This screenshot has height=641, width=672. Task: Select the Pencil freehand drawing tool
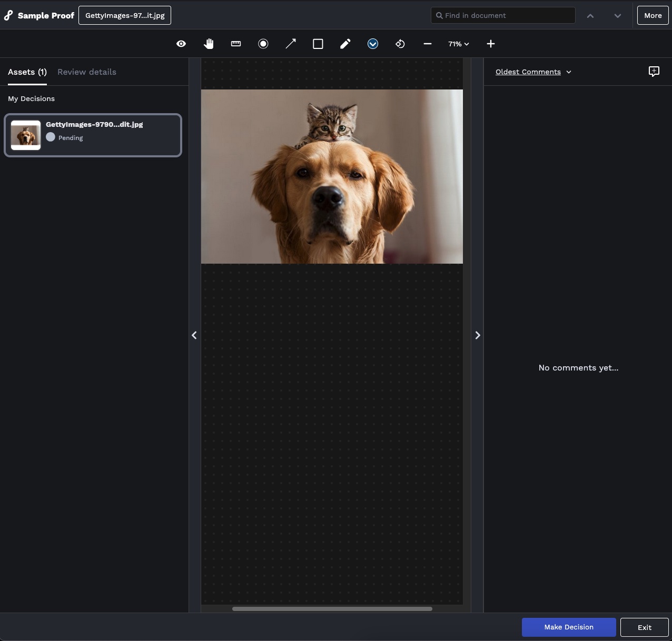point(345,44)
